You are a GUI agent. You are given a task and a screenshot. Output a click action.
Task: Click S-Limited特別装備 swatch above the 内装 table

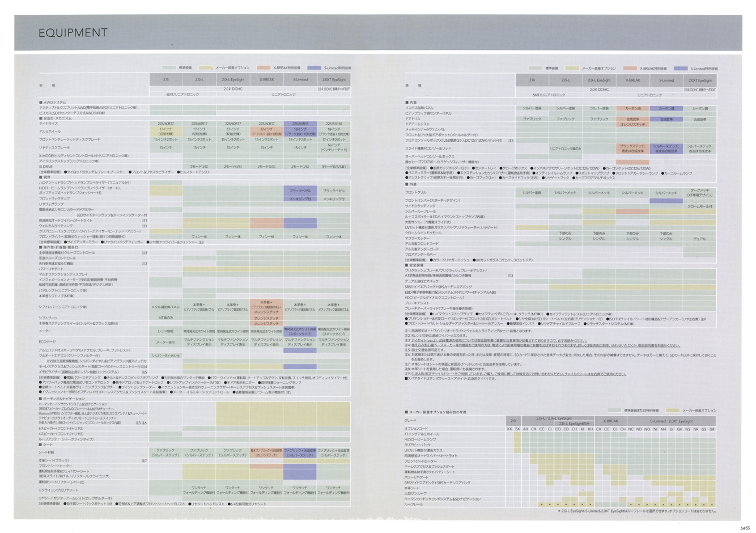(x=681, y=69)
